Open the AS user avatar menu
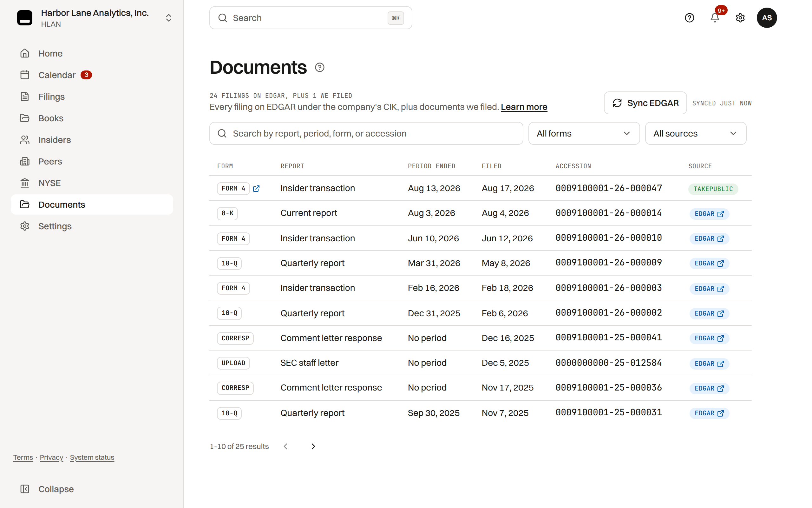The height and width of the screenshot is (508, 812). click(767, 18)
